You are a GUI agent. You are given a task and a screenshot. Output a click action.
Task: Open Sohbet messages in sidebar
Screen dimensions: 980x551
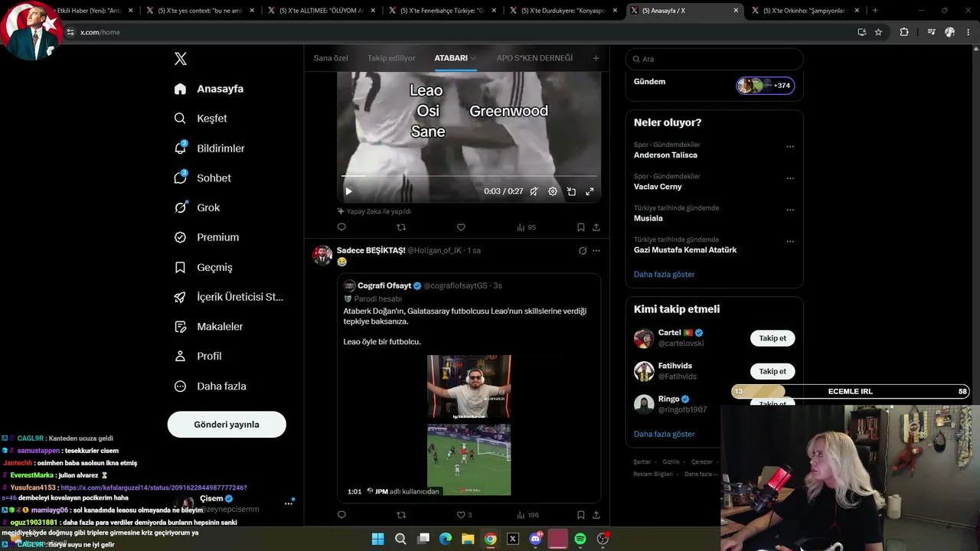[202, 178]
